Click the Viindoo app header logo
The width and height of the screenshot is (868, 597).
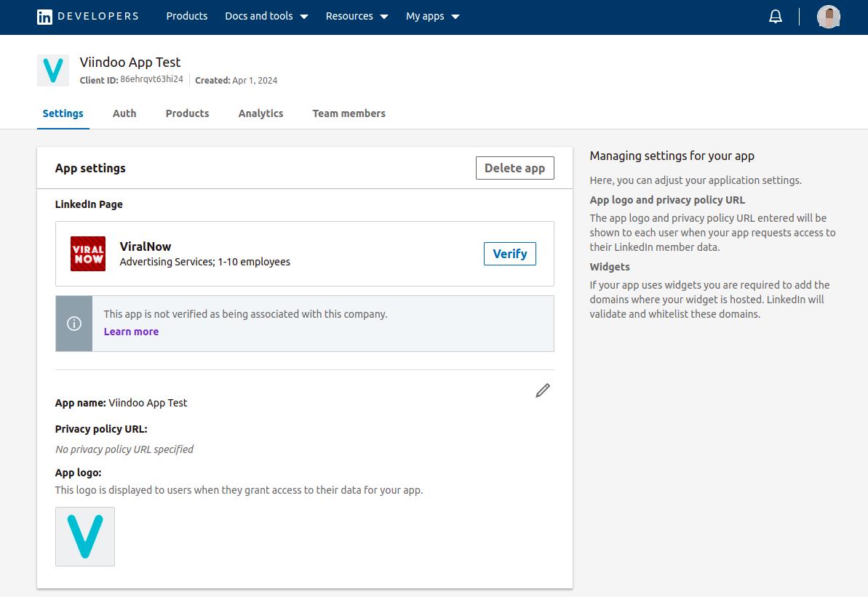point(53,71)
